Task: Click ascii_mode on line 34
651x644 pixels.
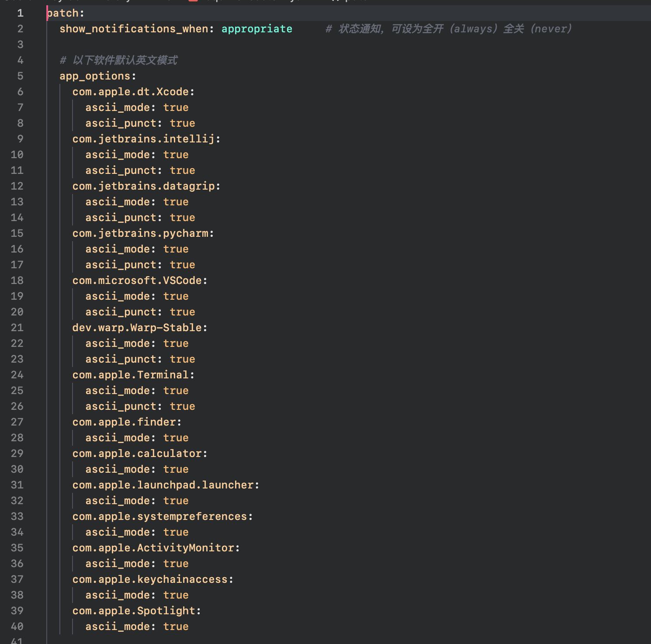Action: pos(121,532)
